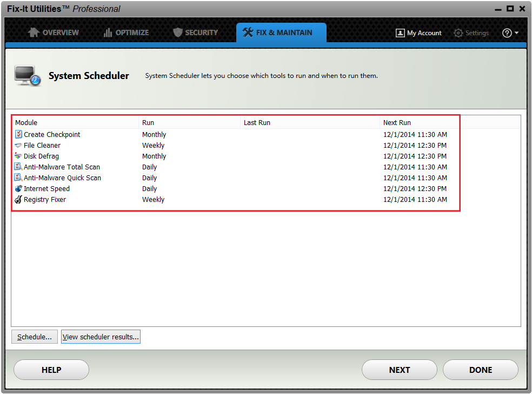This screenshot has width=532, height=394.
Task: Click the Anti-Malware Quick Scan icon
Action: tap(18, 178)
